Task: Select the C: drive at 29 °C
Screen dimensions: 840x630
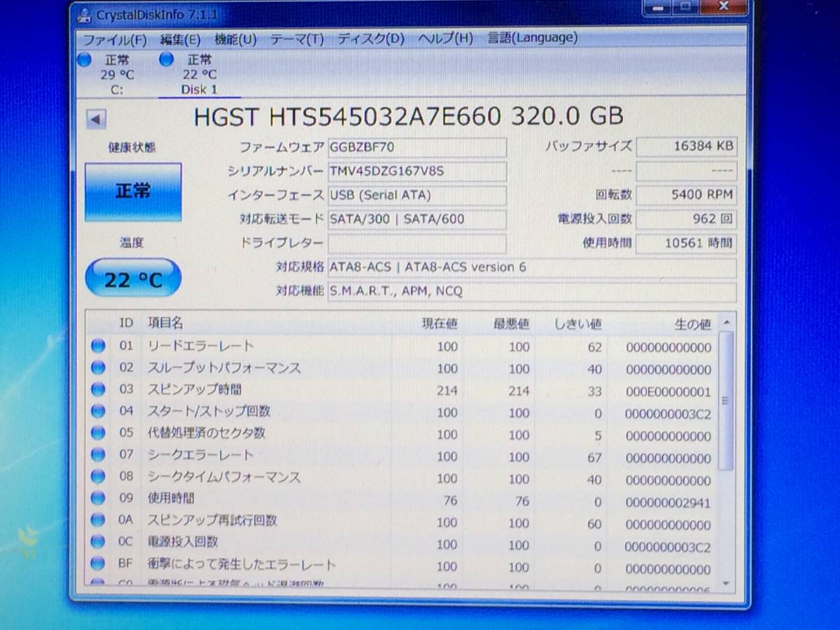Action: coord(116,75)
